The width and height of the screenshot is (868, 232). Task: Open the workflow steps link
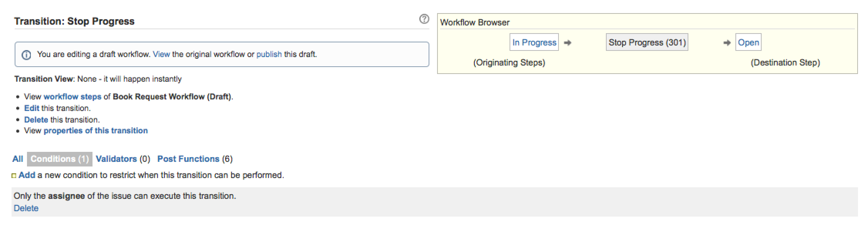pos(72,97)
